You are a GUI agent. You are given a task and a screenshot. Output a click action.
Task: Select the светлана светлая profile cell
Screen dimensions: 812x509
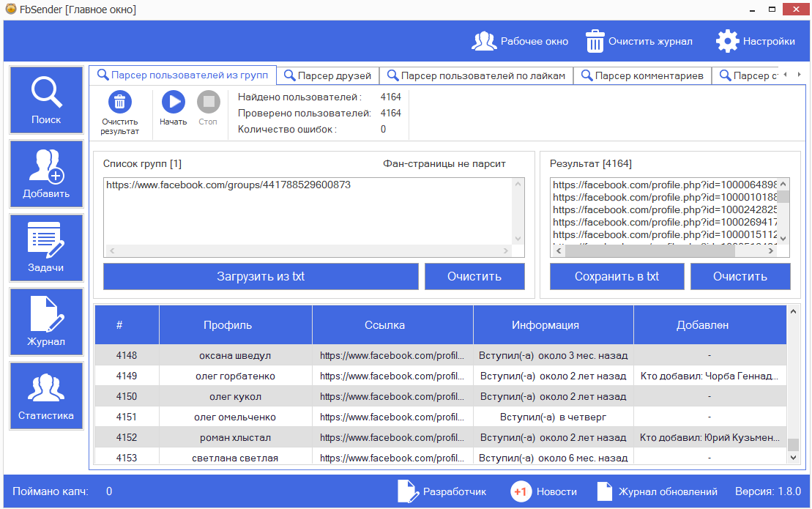pyautogui.click(x=236, y=457)
